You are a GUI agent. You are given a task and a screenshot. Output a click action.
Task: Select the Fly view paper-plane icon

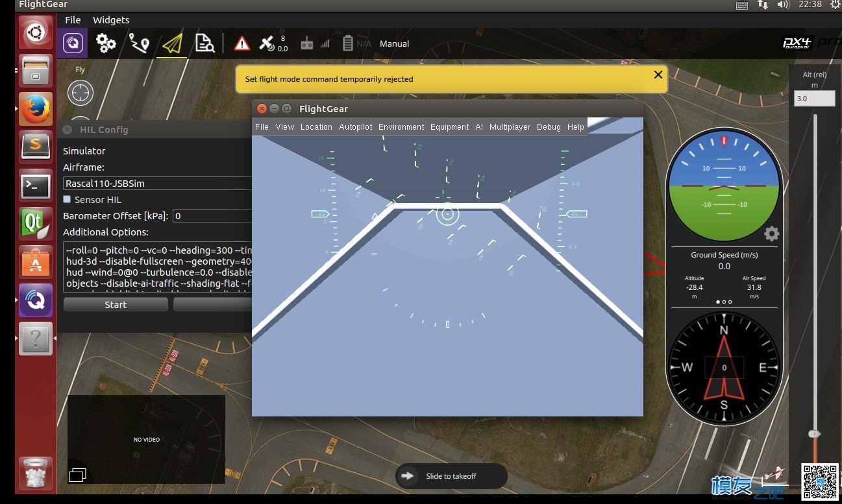point(172,43)
